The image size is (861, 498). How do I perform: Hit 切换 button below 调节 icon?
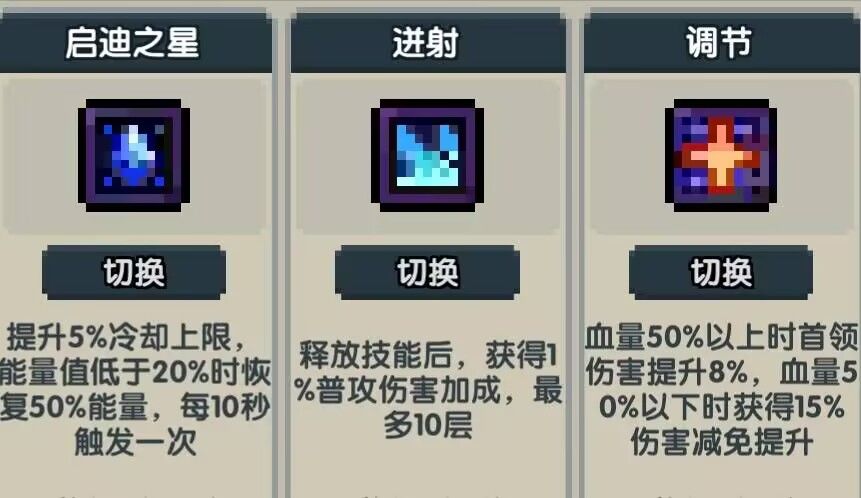(x=720, y=272)
